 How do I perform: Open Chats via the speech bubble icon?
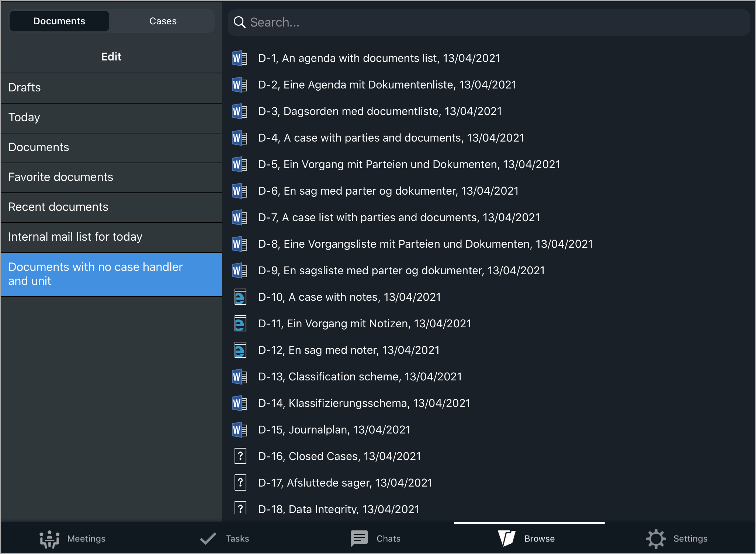[359, 539]
